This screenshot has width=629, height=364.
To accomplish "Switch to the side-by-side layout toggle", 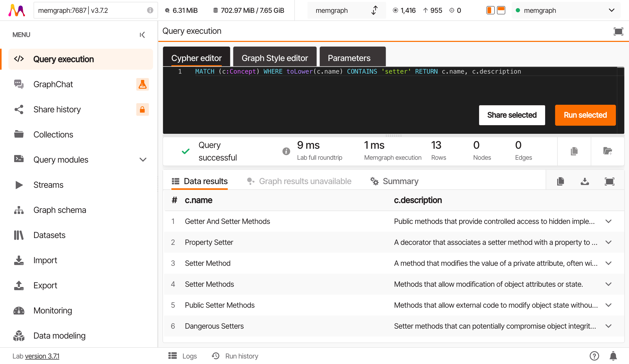I will point(490,10).
